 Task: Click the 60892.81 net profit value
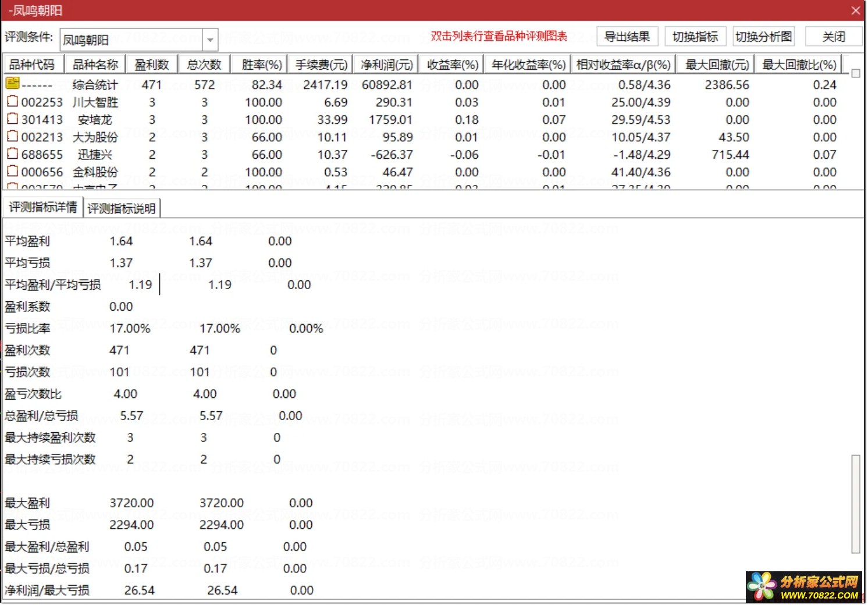pyautogui.click(x=387, y=85)
